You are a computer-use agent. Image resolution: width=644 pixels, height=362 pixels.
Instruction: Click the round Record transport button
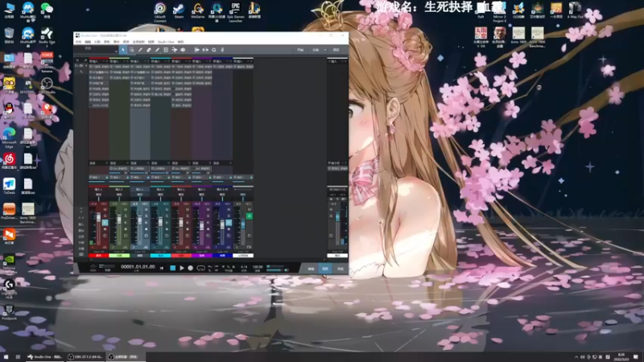[x=191, y=268]
